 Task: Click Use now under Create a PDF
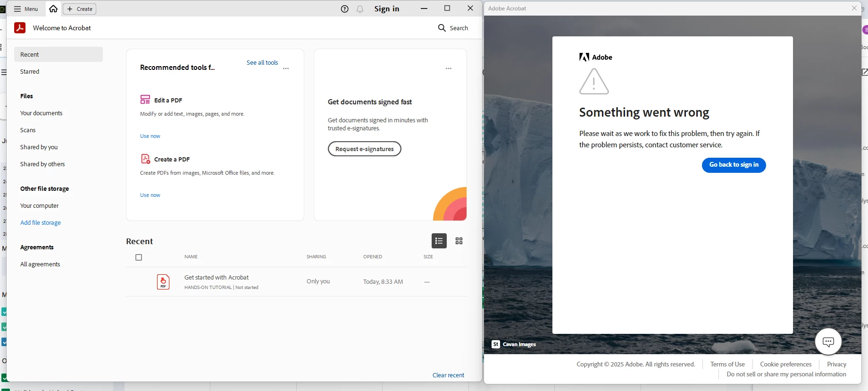[150, 195]
